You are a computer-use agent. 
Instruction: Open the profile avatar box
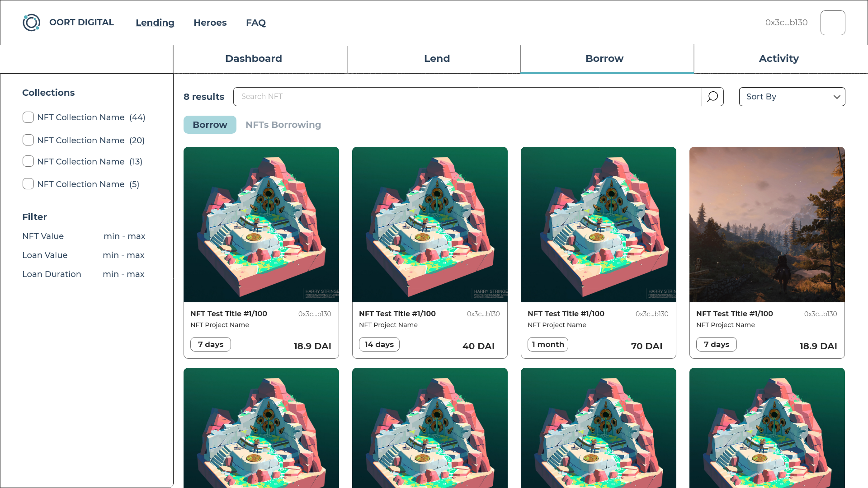833,23
